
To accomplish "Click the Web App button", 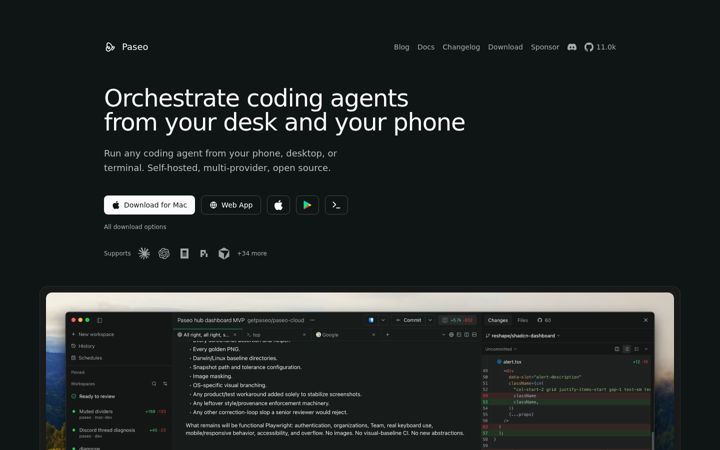I will tap(231, 205).
